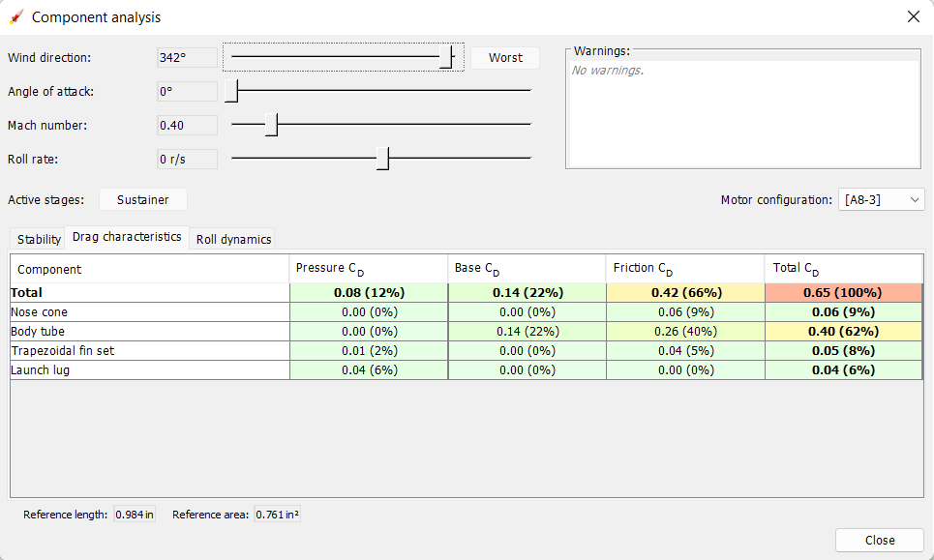Click the Total CD column header
Viewport: 934px width, 560px height.
click(x=842, y=269)
